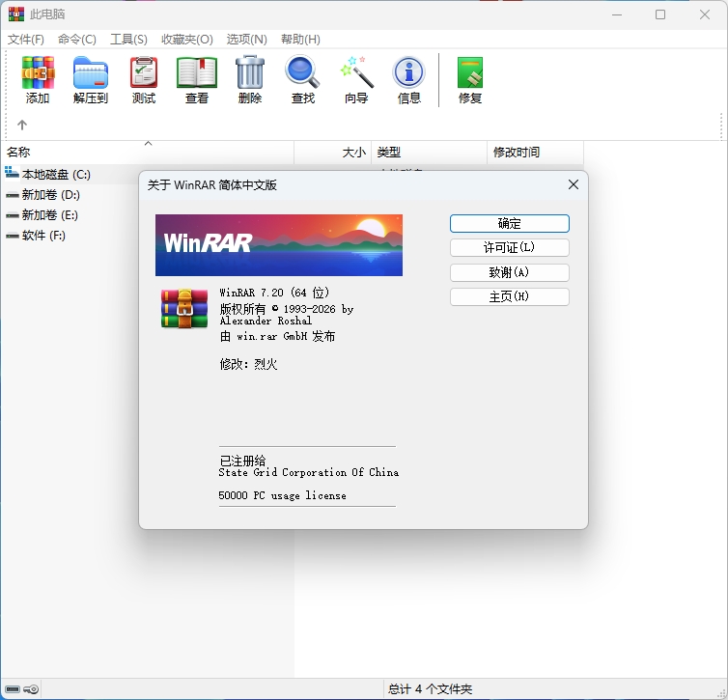Show acknowledgments via 致谢(A) button
This screenshot has width=728, height=700.
pos(510,272)
